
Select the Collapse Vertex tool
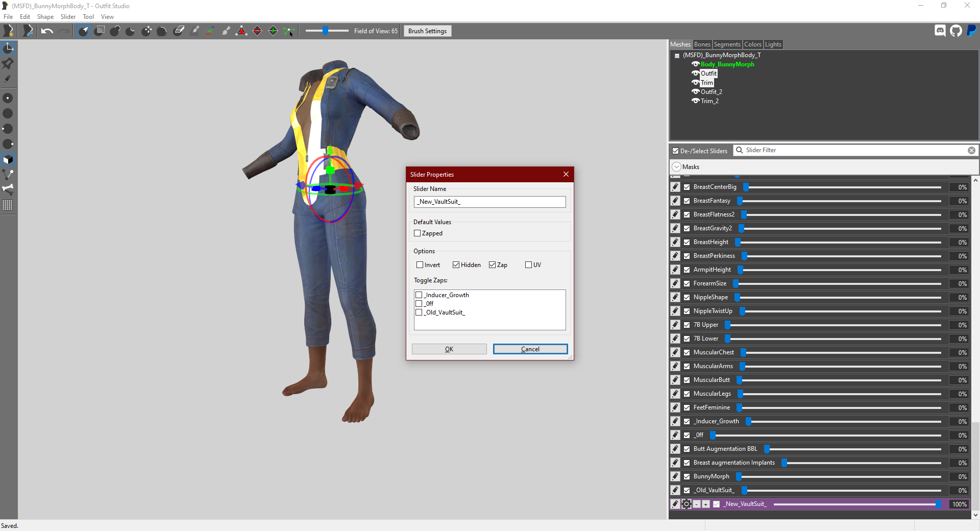241,31
